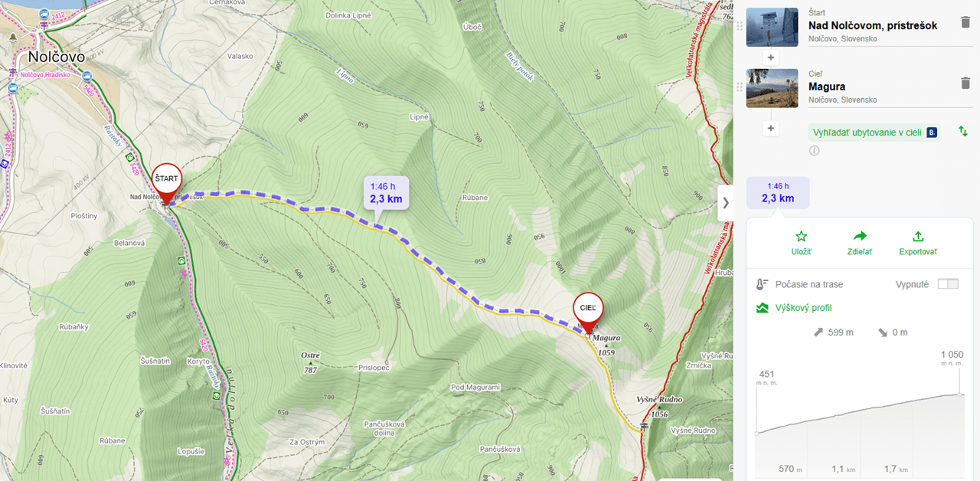The width and height of the screenshot is (980, 481).
Task: Reverse route direction with swap arrows
Action: (x=963, y=132)
